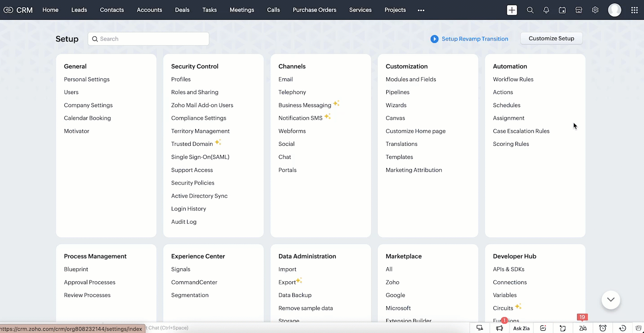Open the chat contacts icon in bottom bar
Image resolution: width=644 pixels, height=333 pixels.
click(x=480, y=328)
